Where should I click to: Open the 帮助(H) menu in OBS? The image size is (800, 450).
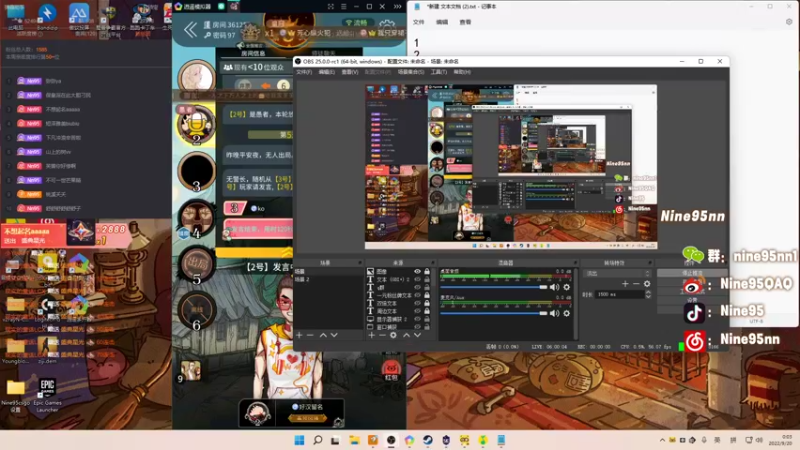pyautogui.click(x=462, y=72)
